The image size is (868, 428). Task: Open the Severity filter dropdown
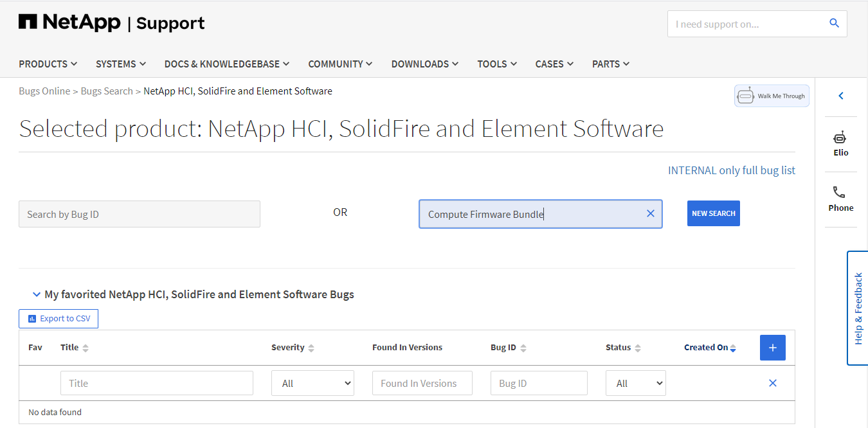tap(312, 383)
